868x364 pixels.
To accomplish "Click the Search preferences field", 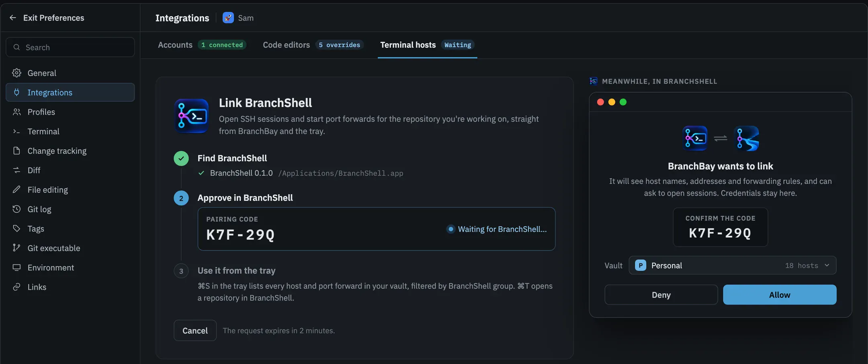I will [70, 47].
